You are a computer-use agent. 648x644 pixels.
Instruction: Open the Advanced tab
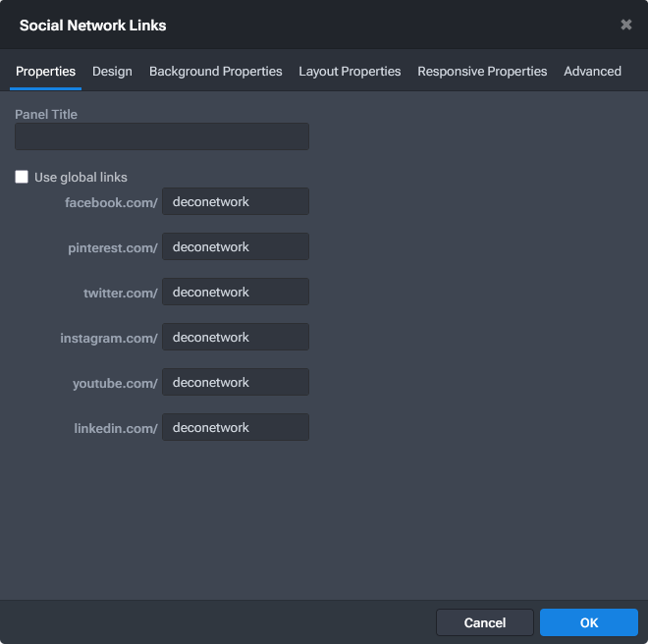click(592, 72)
